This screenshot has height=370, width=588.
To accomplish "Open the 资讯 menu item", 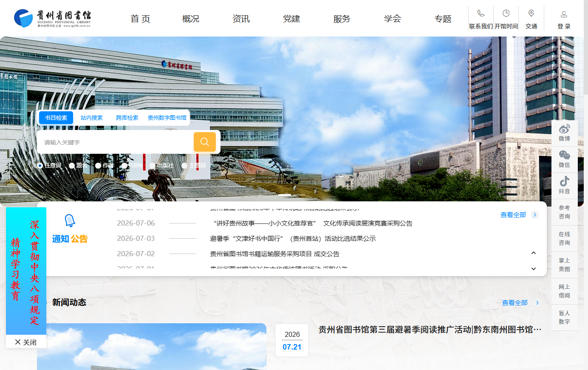I will 241,19.
